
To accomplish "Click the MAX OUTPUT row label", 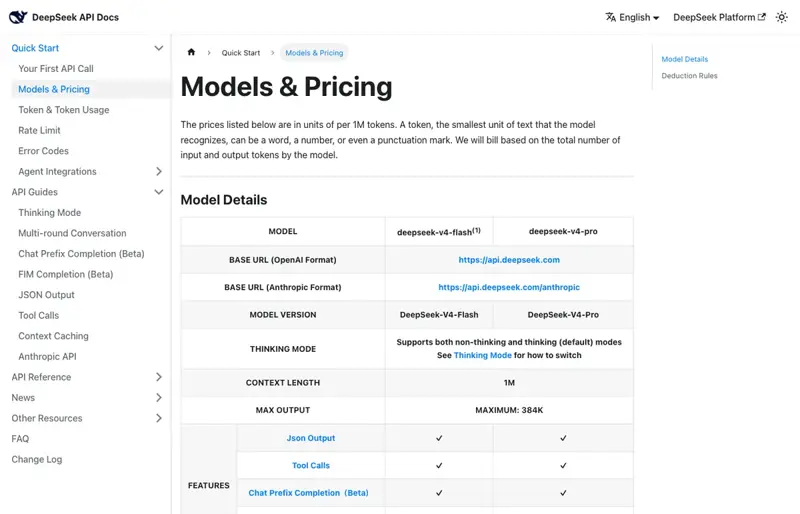I will point(283,410).
